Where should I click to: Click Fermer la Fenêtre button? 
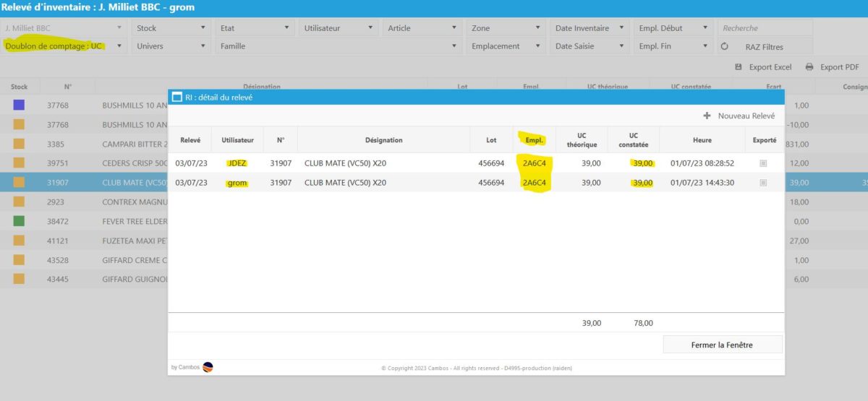click(x=723, y=345)
